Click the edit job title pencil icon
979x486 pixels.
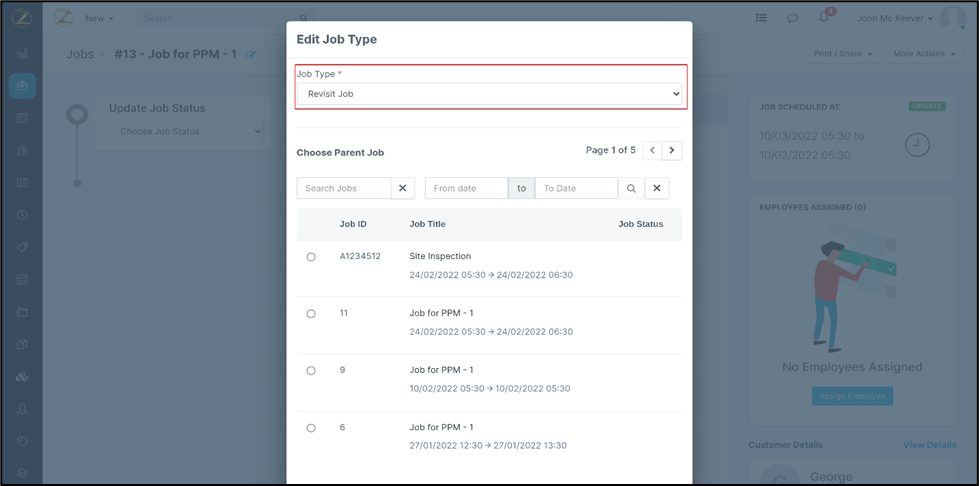click(x=251, y=54)
